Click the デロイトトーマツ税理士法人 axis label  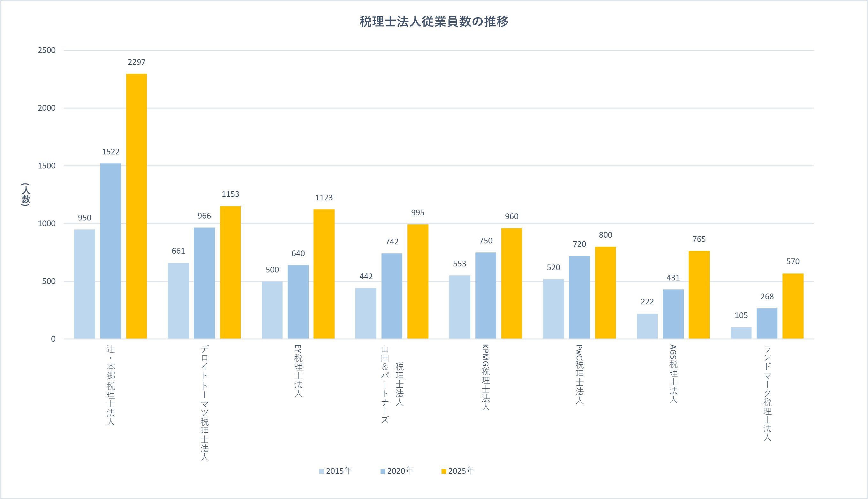[205, 402]
